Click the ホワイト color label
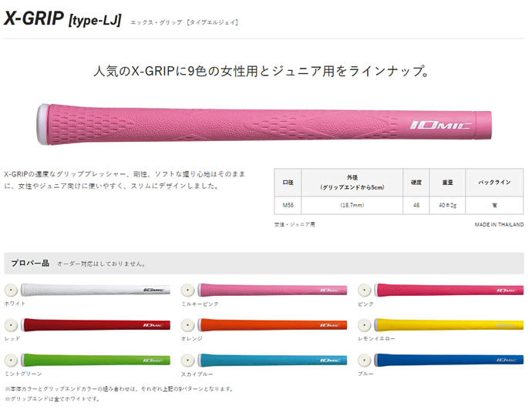The height and width of the screenshot is (413, 532). point(15,304)
